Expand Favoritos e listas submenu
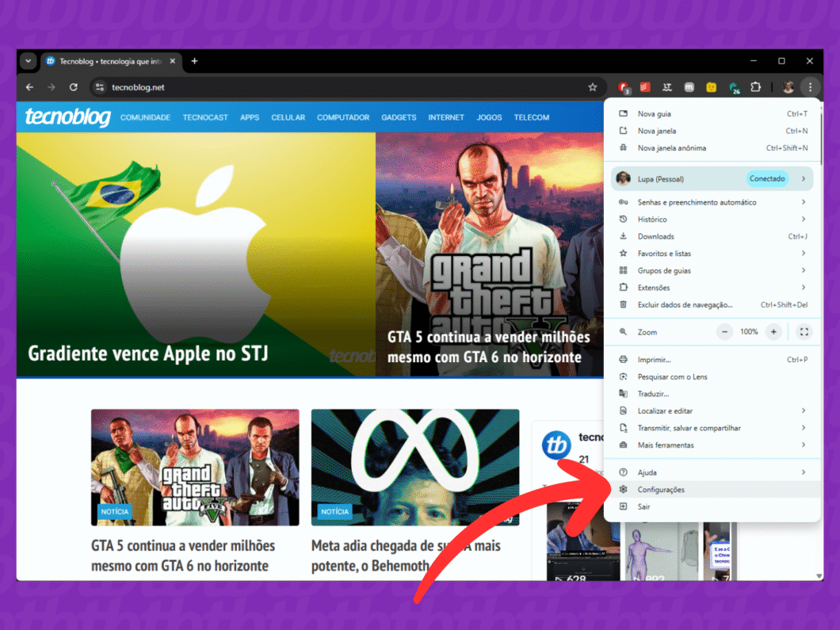840x630 pixels. pos(712,254)
